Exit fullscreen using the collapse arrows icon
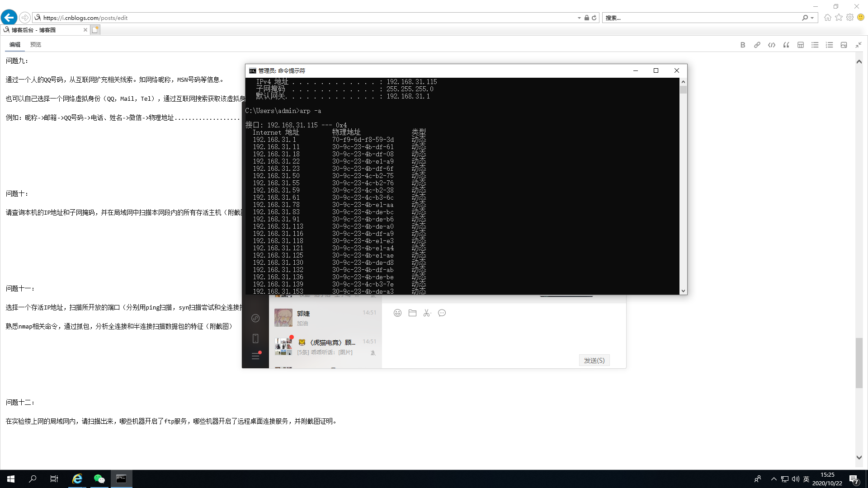This screenshot has width=868, height=488. pyautogui.click(x=859, y=45)
